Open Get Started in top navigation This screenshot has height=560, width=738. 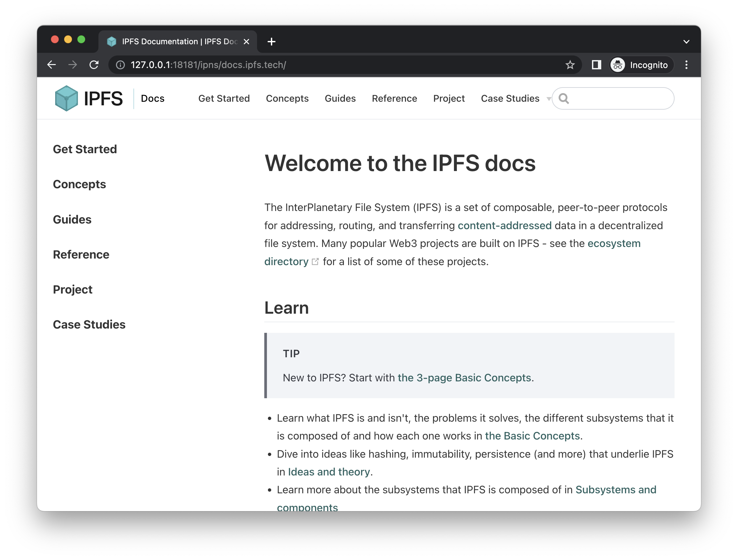224,98
